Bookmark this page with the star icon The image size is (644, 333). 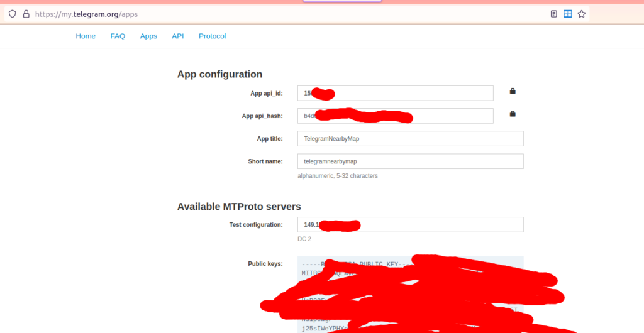pyautogui.click(x=581, y=14)
